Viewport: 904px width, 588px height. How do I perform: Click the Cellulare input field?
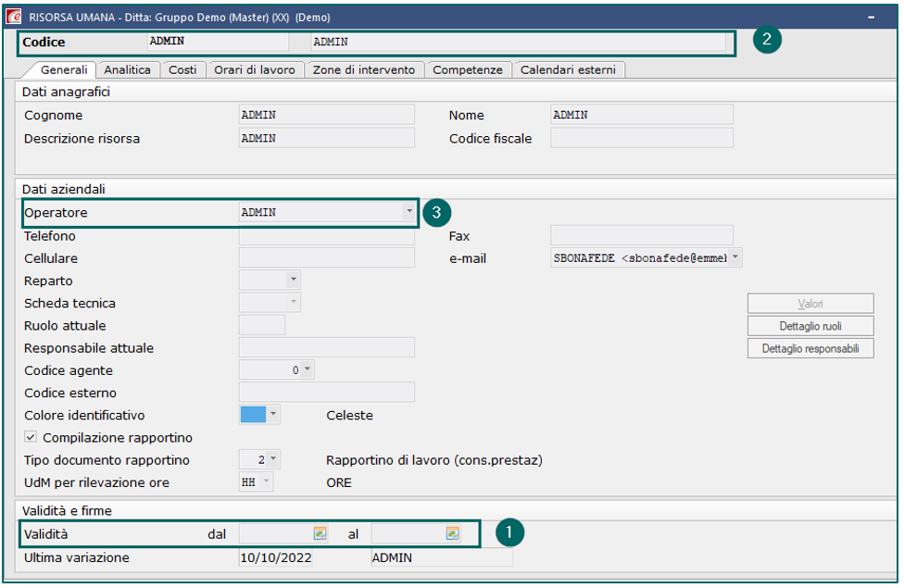(326, 257)
